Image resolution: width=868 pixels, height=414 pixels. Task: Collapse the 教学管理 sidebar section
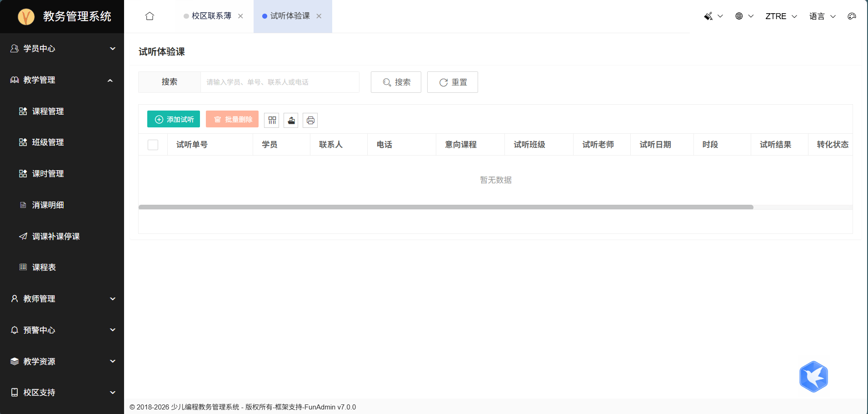[x=62, y=80]
